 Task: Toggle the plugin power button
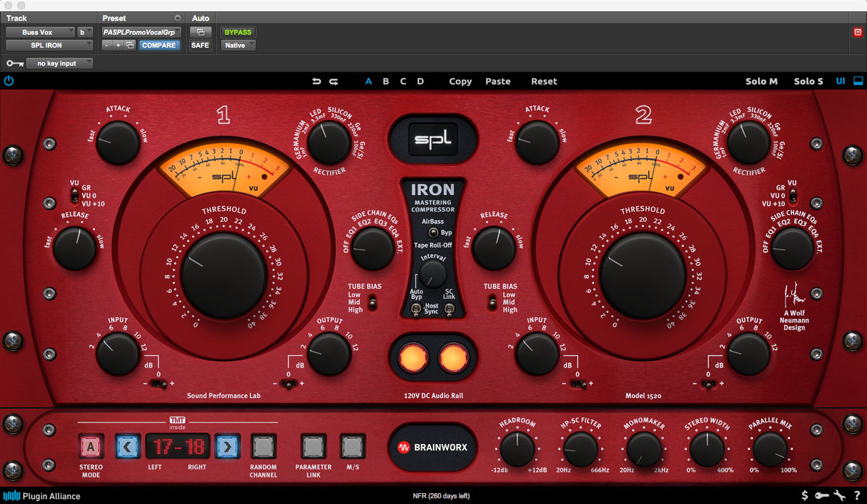pyautogui.click(x=9, y=81)
